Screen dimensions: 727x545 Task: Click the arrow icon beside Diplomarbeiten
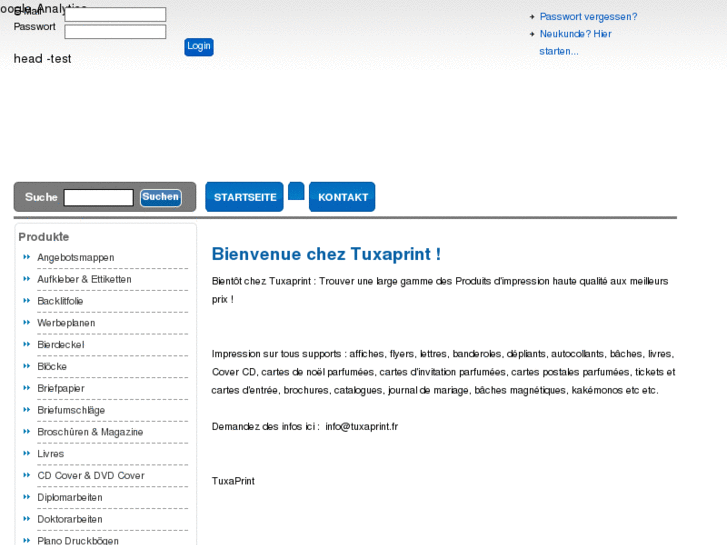[26, 496]
